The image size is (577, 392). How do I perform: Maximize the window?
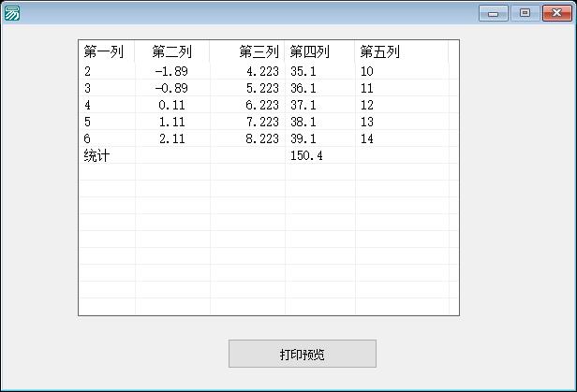524,13
